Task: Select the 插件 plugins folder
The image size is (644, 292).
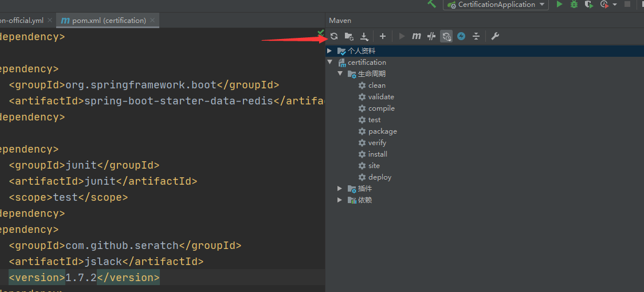Action: [365, 189]
